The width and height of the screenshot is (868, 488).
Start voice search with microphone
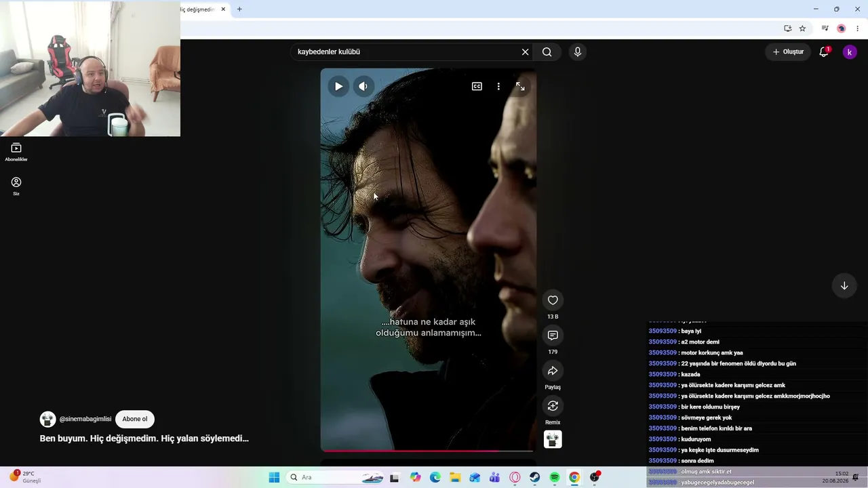pyautogui.click(x=577, y=52)
